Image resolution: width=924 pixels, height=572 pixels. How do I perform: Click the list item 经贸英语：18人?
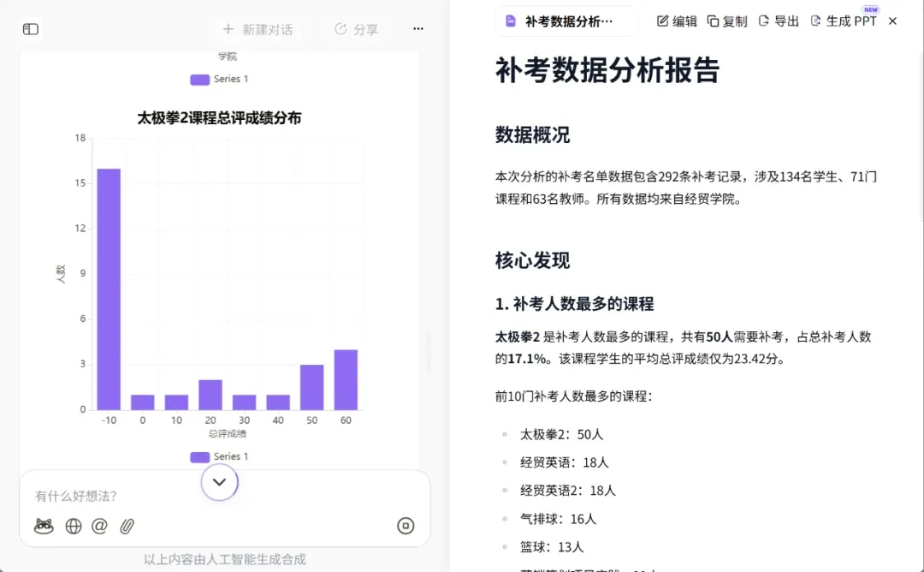[x=564, y=462]
